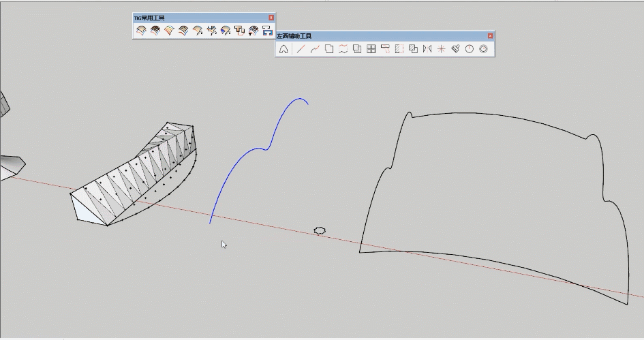Screen dimensions: 644x340
Task: Select the dark gridded lattice surface tool
Action: (155, 31)
